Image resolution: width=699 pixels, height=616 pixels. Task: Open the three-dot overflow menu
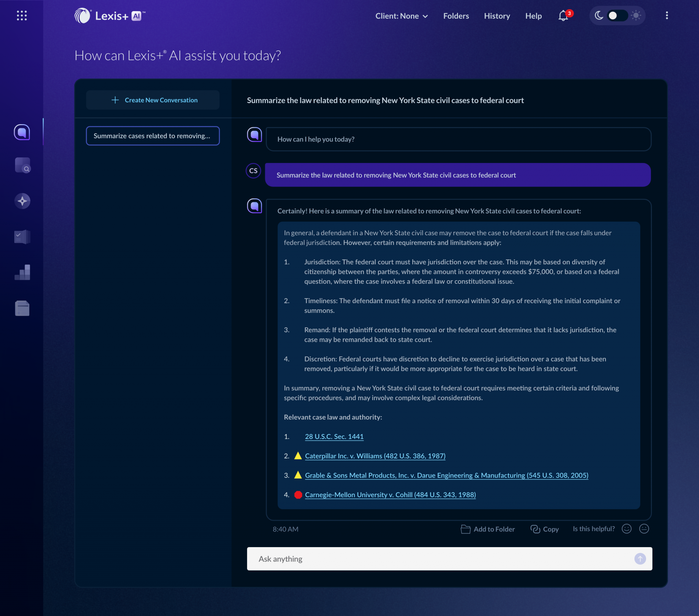point(667,15)
